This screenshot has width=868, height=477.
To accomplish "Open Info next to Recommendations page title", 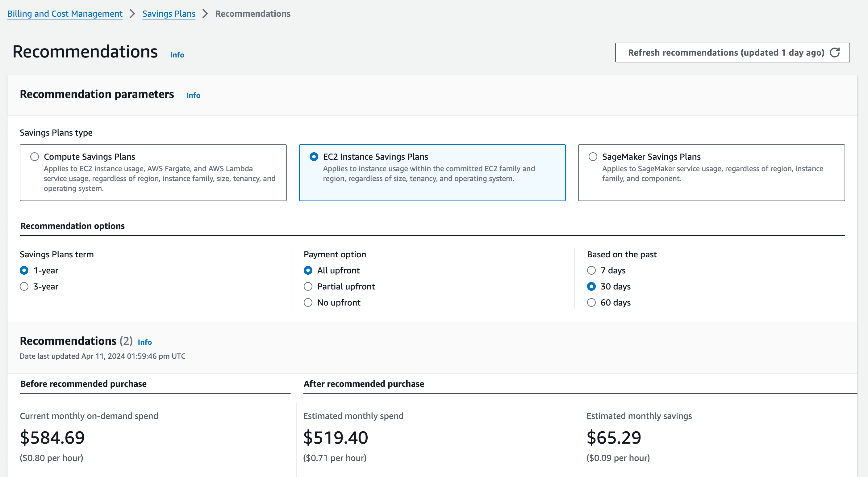I will point(177,55).
